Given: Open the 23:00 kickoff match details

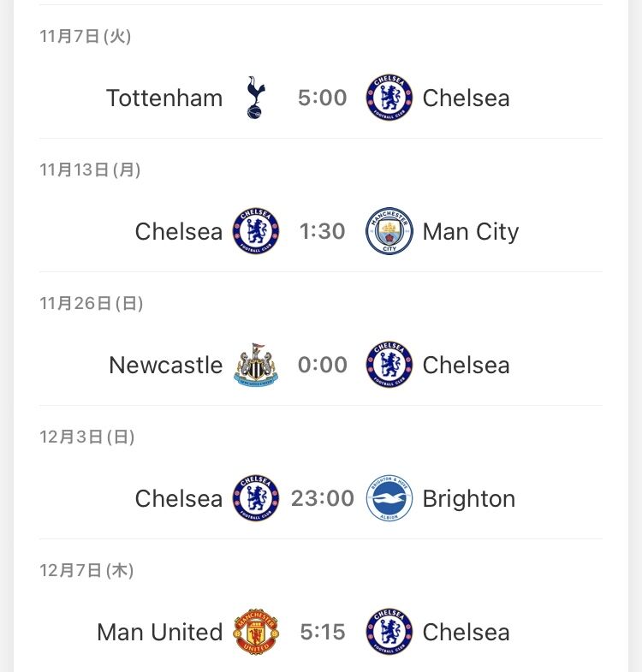Looking at the screenshot, I should coord(323,498).
